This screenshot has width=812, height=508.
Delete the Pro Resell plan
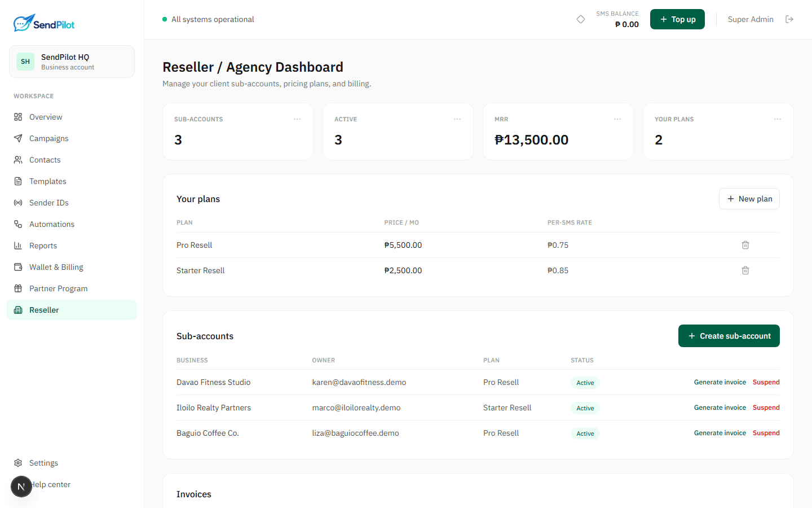point(745,245)
